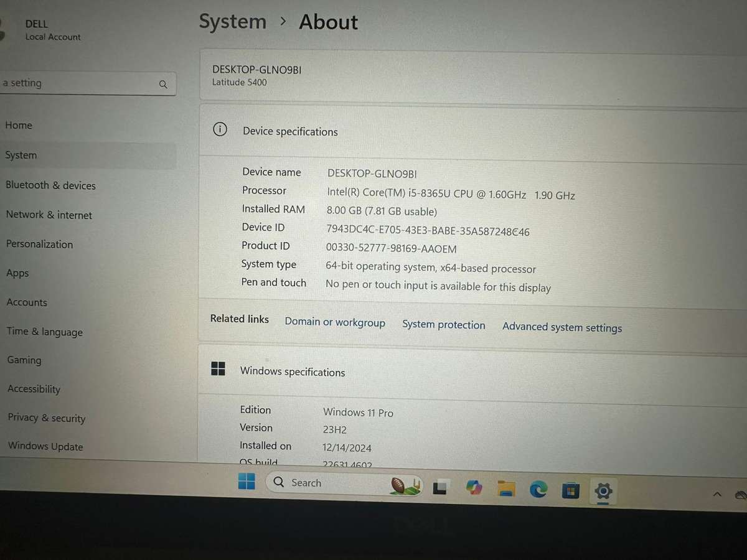Viewport: 747px width, 560px height.
Task: Click System in the breadcrumb at top
Action: [x=232, y=21]
